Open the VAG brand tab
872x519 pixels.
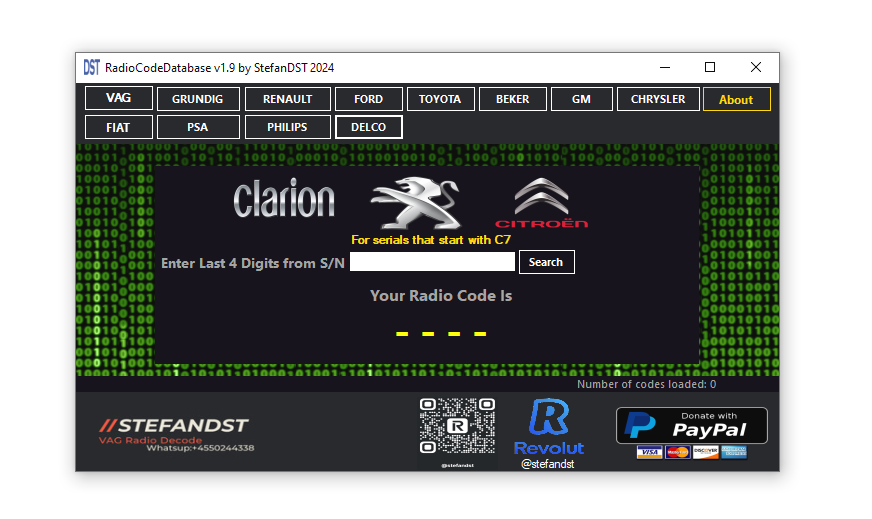coord(118,98)
